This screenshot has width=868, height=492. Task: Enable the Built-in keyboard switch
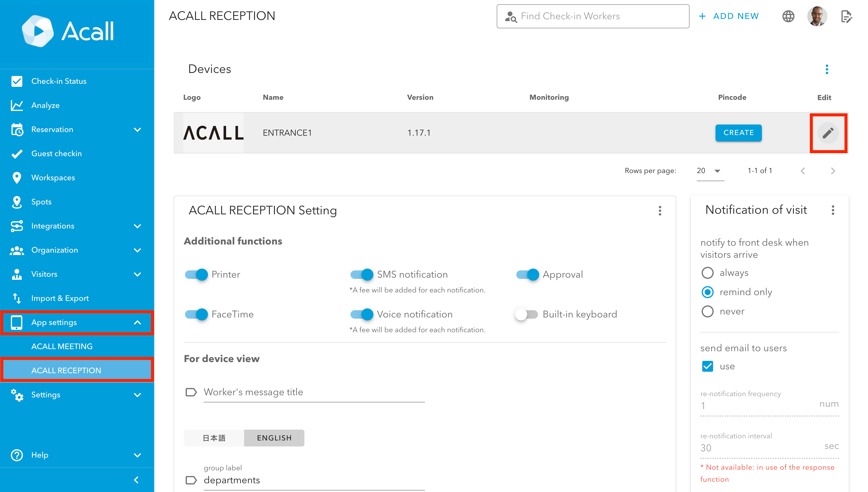tap(526, 314)
